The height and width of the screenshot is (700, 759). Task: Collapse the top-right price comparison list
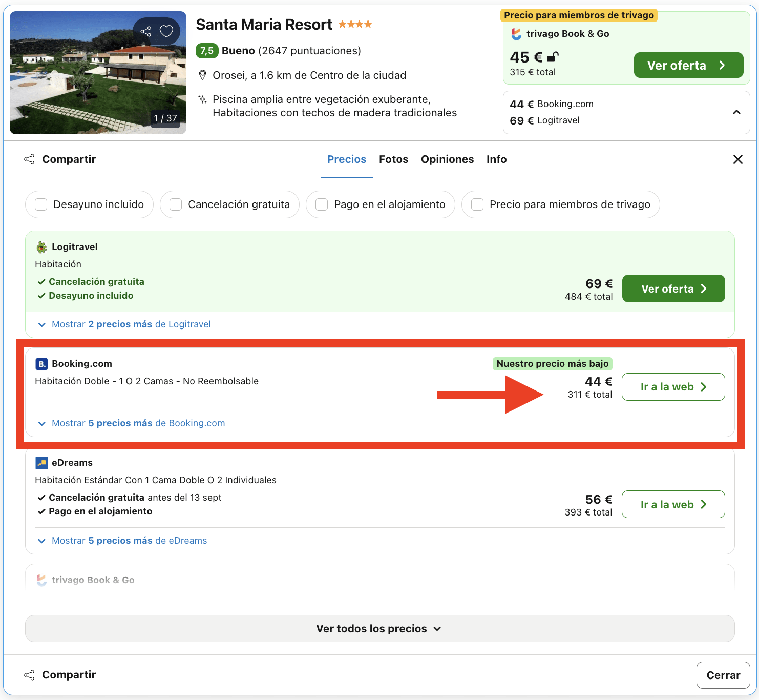click(x=736, y=112)
